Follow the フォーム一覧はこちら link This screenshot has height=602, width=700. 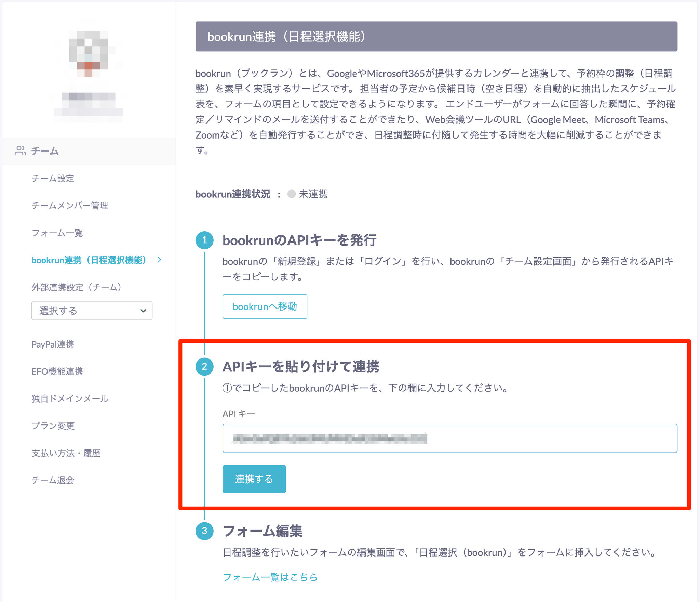click(x=270, y=577)
